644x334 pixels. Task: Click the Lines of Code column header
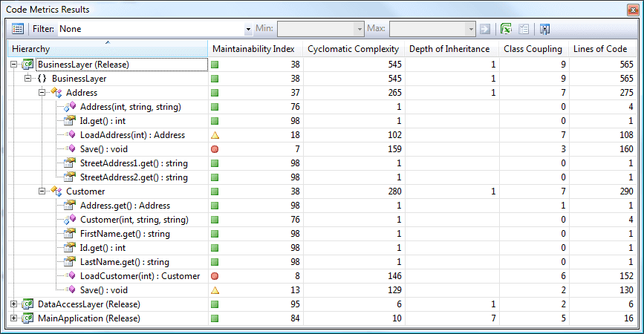[600, 49]
